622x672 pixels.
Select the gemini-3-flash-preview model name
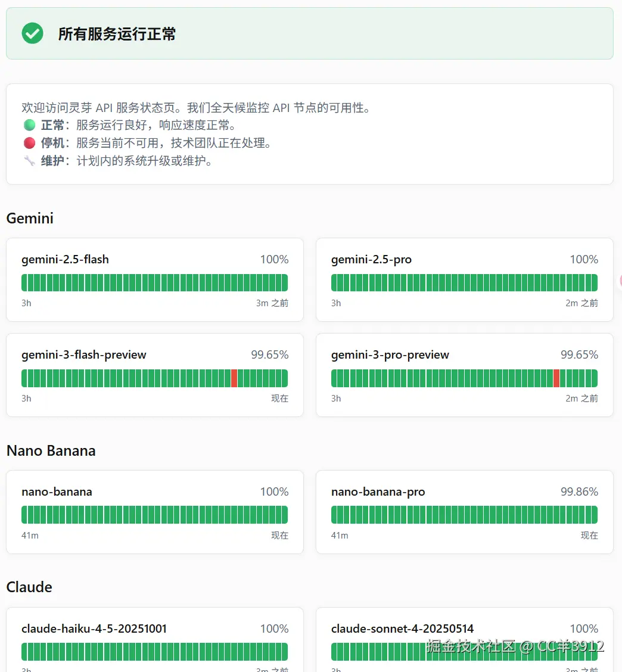[84, 355]
